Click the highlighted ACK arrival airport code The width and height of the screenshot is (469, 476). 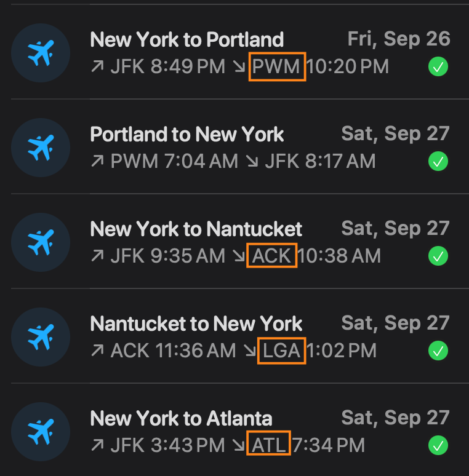point(271,256)
